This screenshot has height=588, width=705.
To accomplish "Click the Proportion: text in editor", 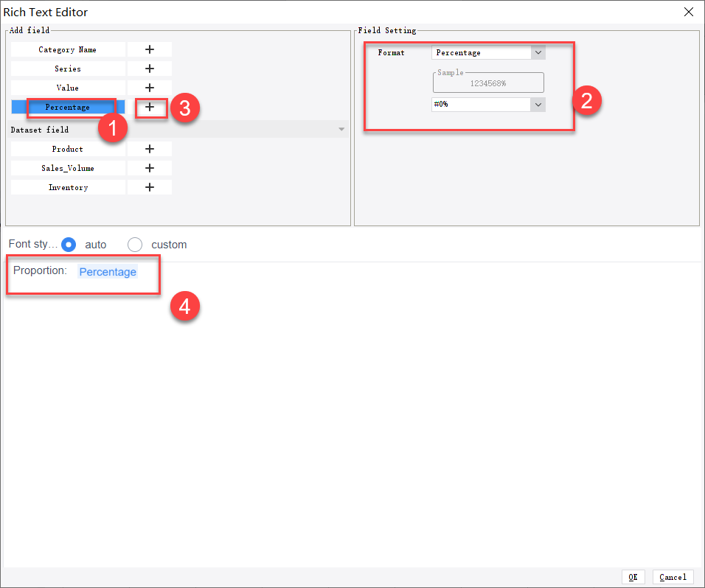I will (x=40, y=270).
